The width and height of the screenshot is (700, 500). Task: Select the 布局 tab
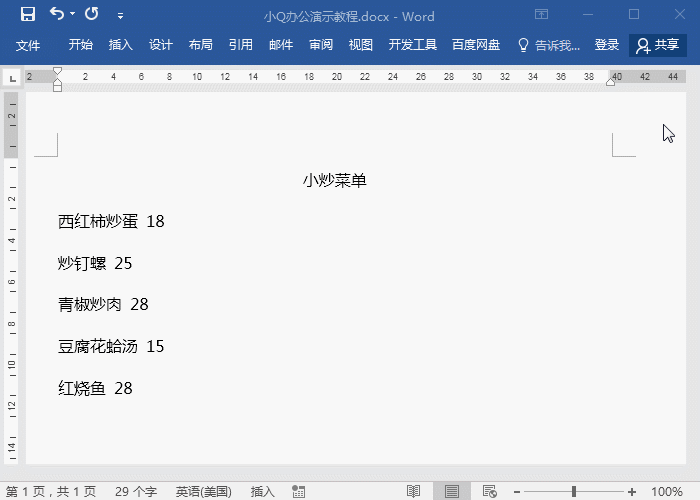tap(200, 45)
